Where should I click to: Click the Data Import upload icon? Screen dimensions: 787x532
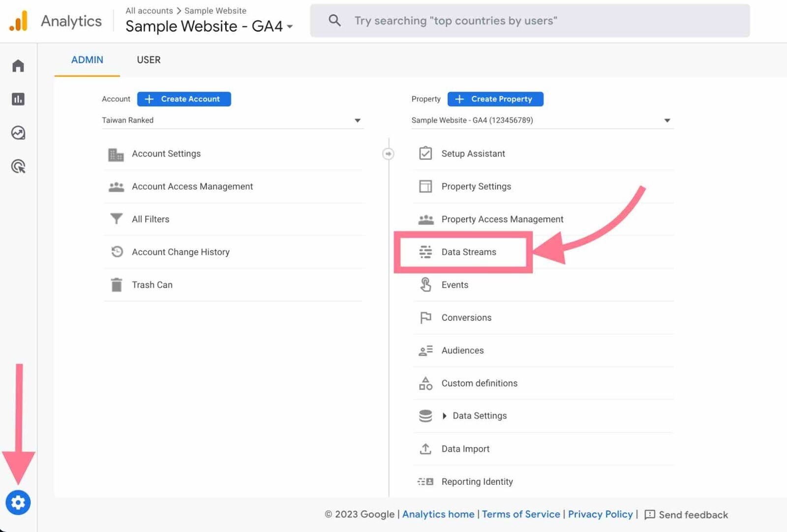click(x=425, y=448)
